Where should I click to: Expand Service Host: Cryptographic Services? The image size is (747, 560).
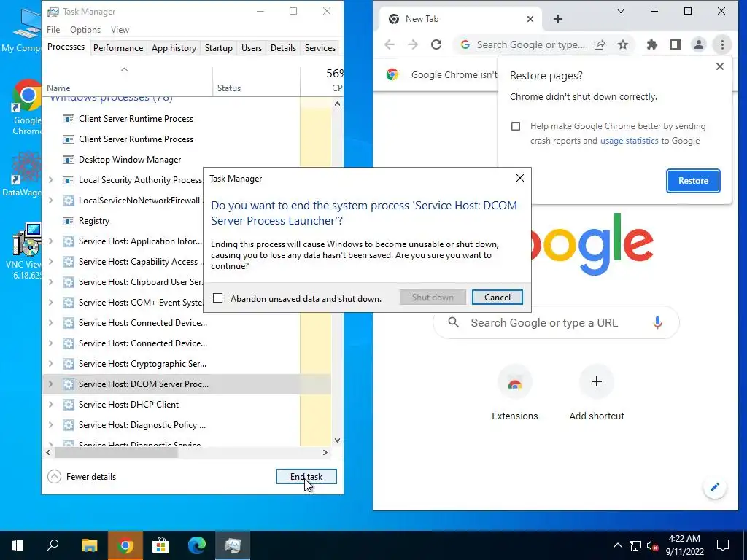click(51, 364)
